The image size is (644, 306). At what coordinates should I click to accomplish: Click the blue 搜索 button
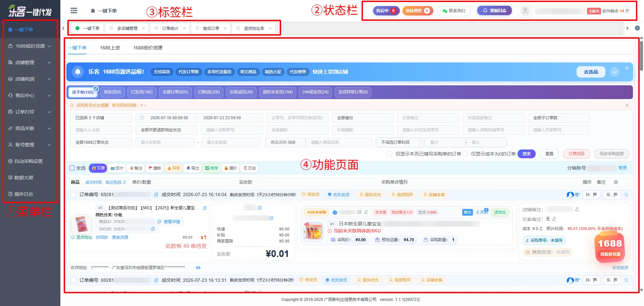pyautogui.click(x=527, y=154)
